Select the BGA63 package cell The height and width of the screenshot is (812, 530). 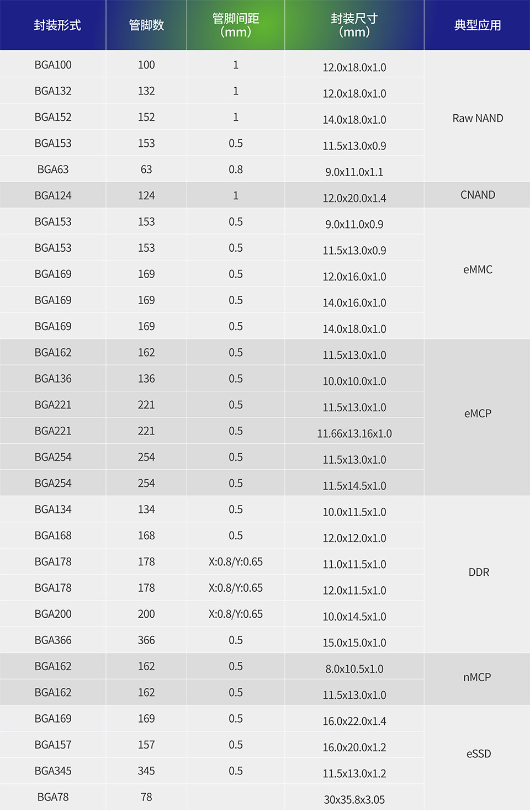[53, 169]
